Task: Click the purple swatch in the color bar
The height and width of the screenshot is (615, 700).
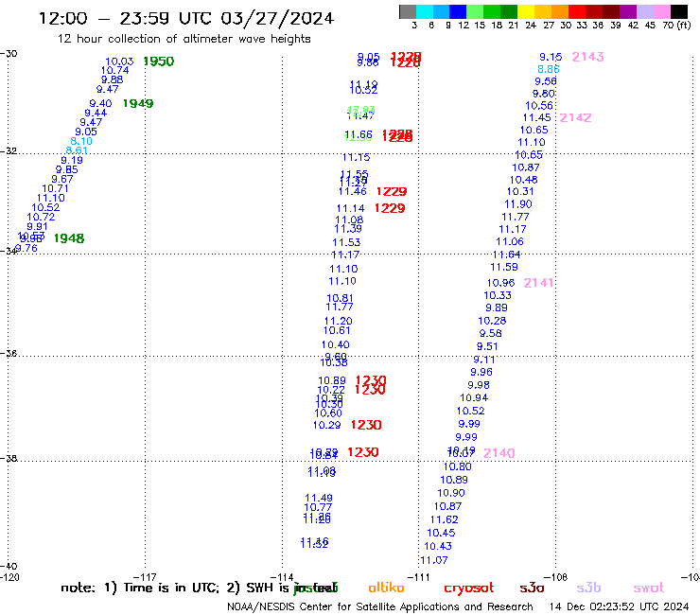Action: (628, 11)
